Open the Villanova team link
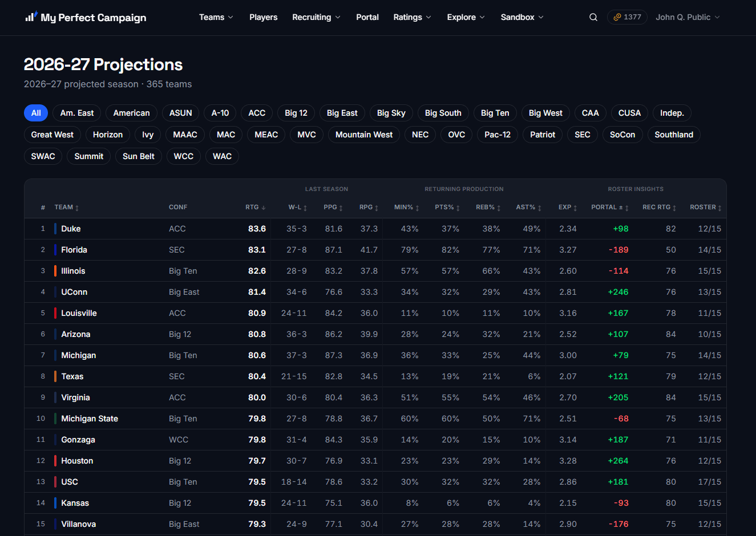Image resolution: width=756 pixels, height=536 pixels. tap(78, 524)
